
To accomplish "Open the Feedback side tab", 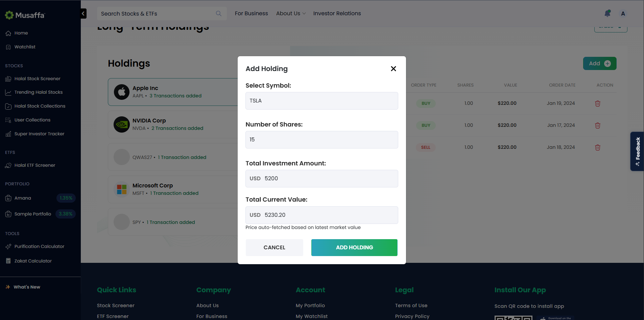I will point(637,151).
